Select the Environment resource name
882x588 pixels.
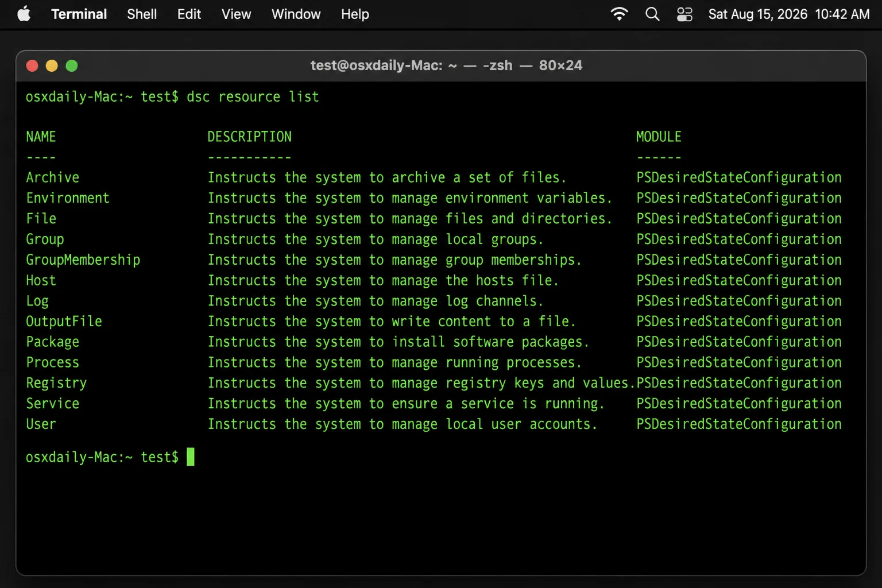[x=68, y=198]
